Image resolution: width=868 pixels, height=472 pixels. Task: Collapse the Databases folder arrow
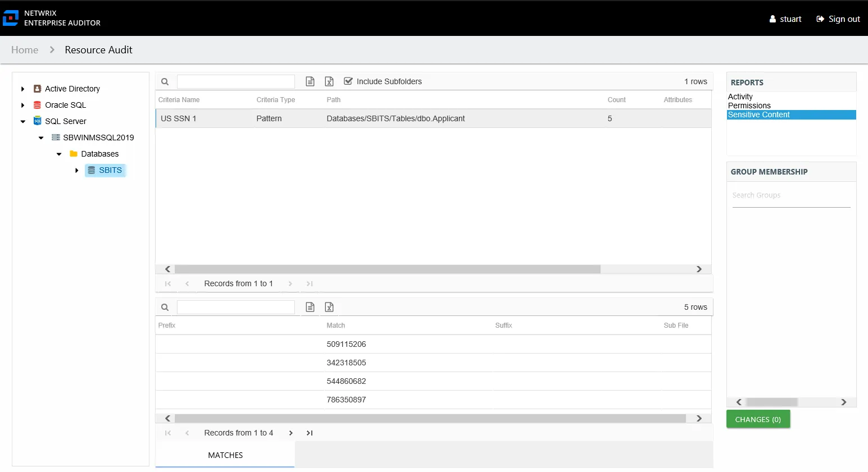(59, 154)
